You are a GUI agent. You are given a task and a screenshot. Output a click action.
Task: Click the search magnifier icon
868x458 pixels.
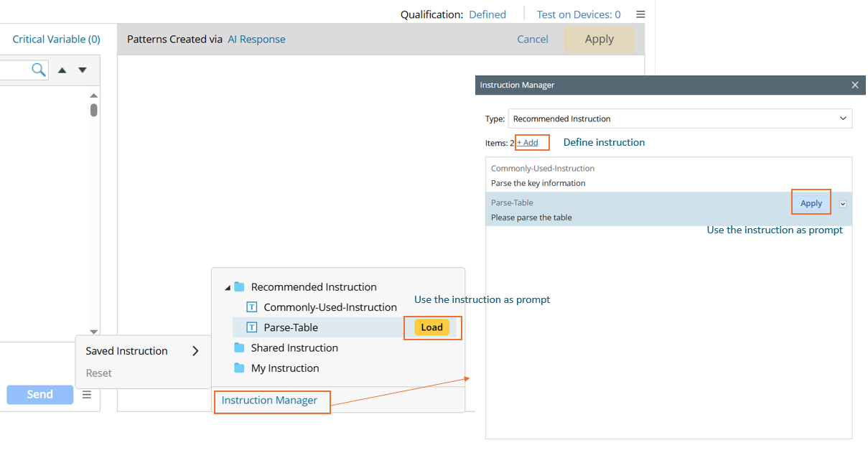click(39, 70)
